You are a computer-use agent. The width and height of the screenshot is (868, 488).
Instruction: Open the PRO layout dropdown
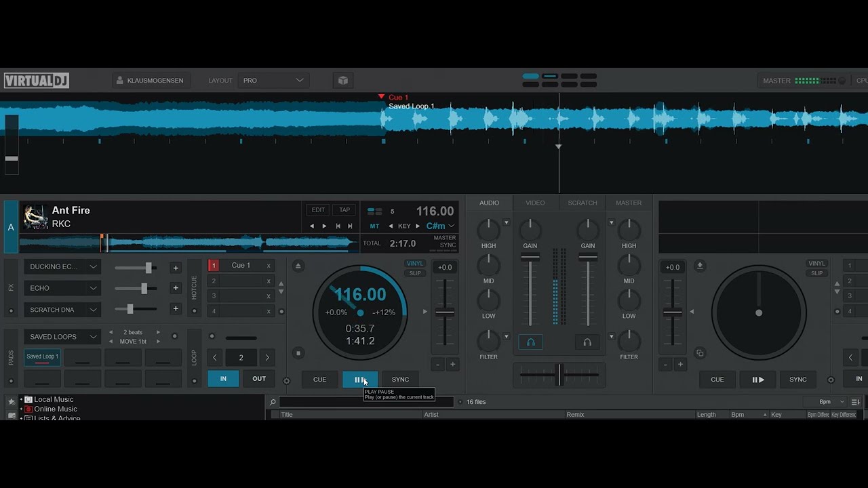[x=274, y=81]
